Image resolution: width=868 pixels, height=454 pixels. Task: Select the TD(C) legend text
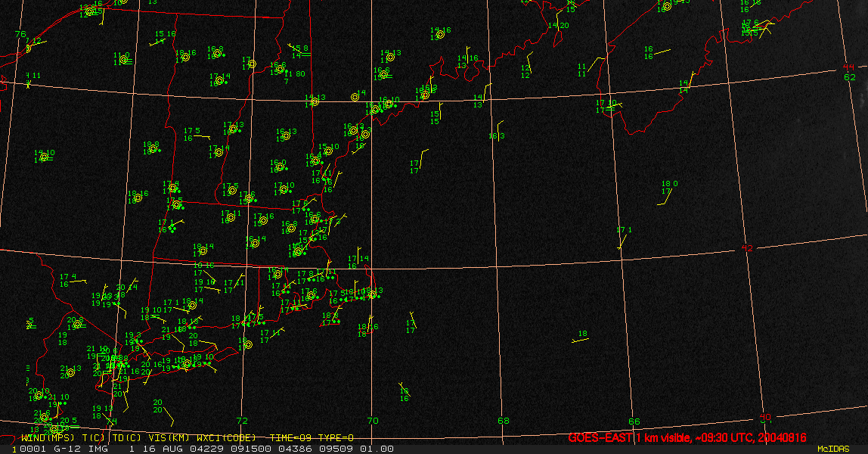[x=126, y=438]
